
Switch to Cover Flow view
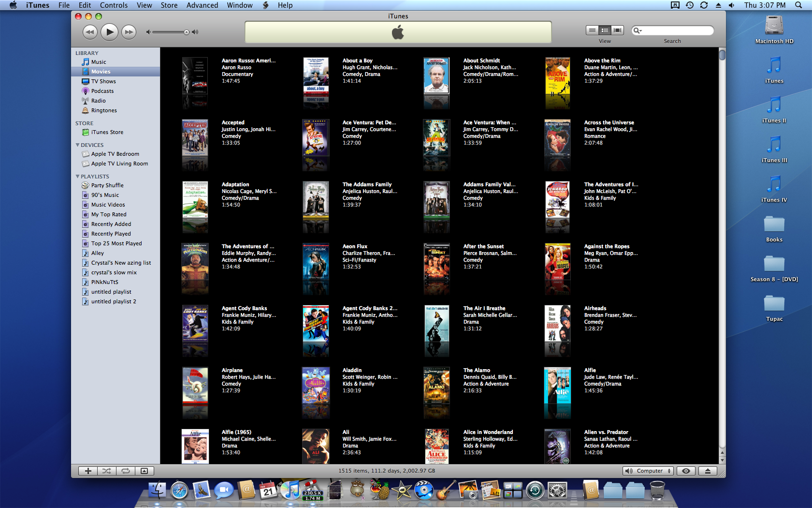[x=617, y=30]
